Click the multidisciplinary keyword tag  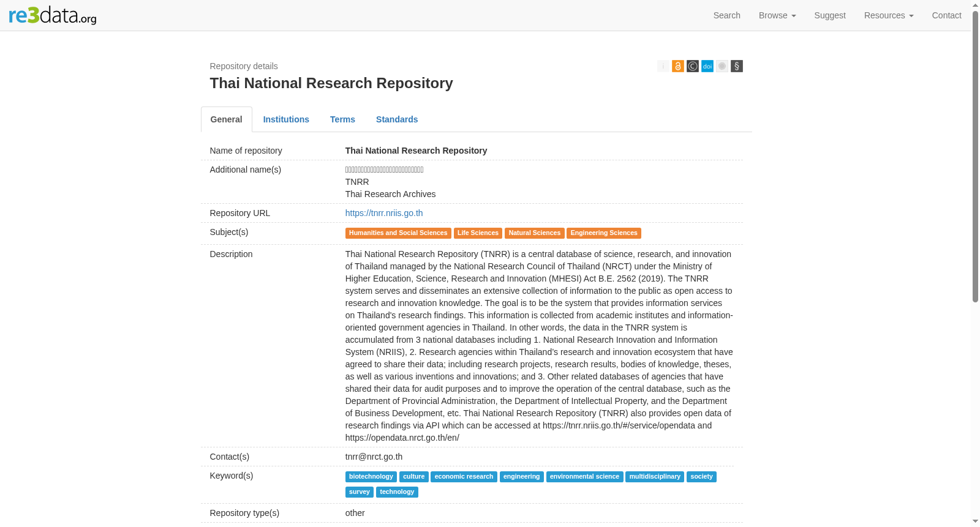[x=655, y=477]
